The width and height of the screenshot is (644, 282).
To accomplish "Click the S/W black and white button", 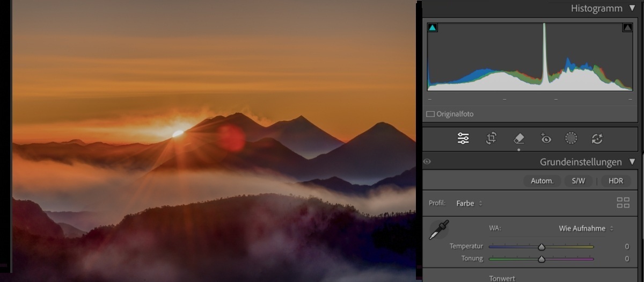I will coord(579,181).
